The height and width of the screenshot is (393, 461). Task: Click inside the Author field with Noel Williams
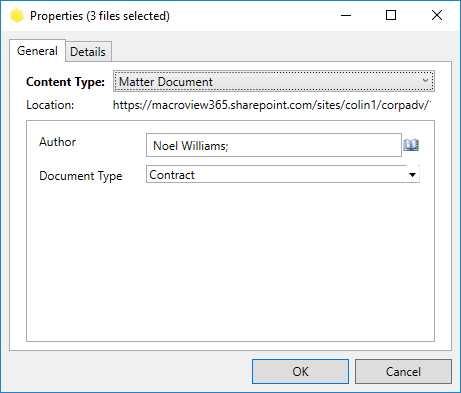(x=274, y=145)
